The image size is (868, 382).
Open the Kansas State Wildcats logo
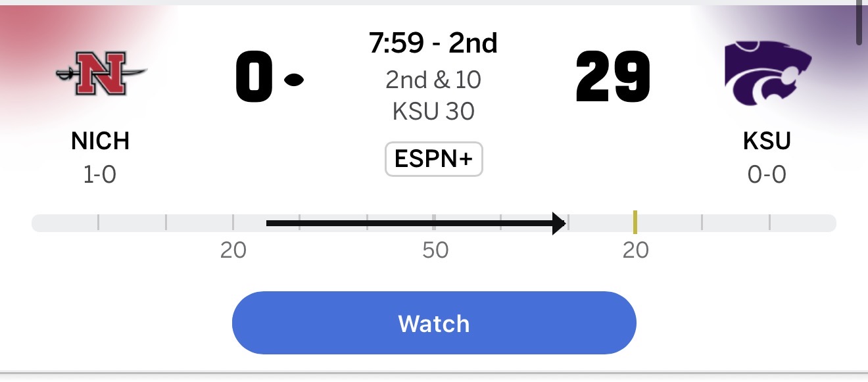click(x=767, y=74)
